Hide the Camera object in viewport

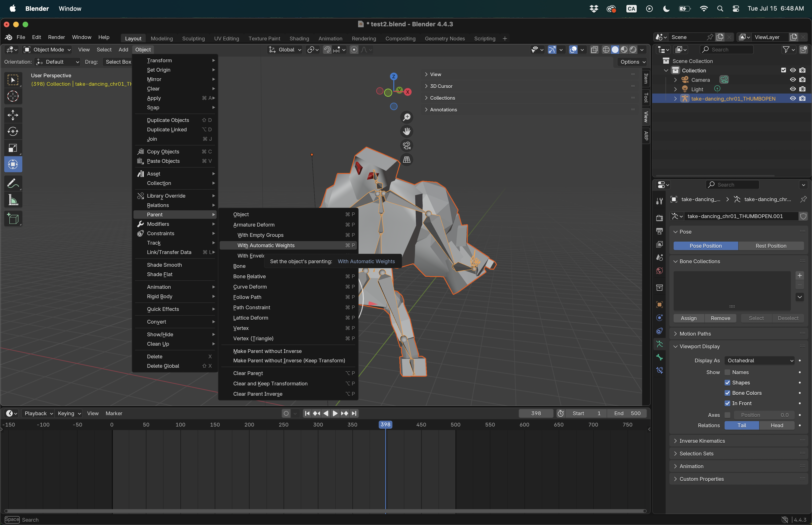[793, 80]
